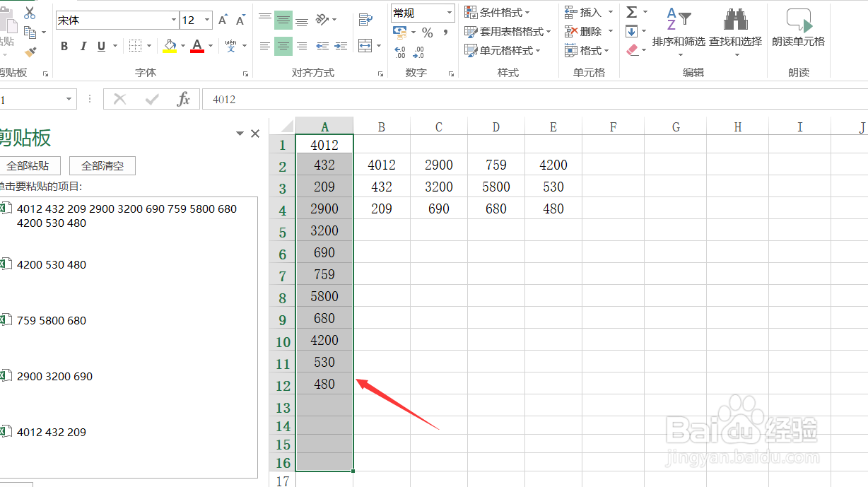This screenshot has height=487, width=868.
Task: Click 全部清空 clear all button
Action: click(102, 166)
